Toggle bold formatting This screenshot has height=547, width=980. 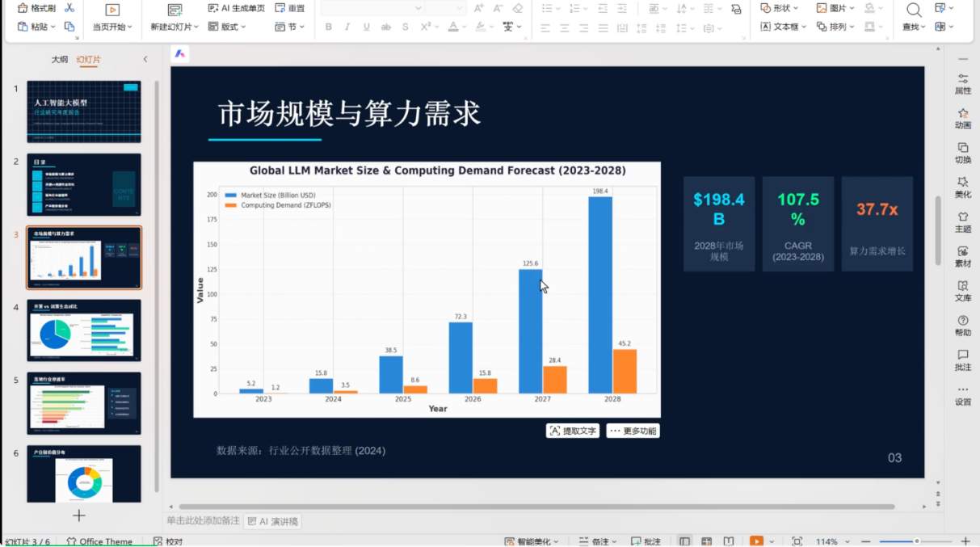pyautogui.click(x=328, y=27)
